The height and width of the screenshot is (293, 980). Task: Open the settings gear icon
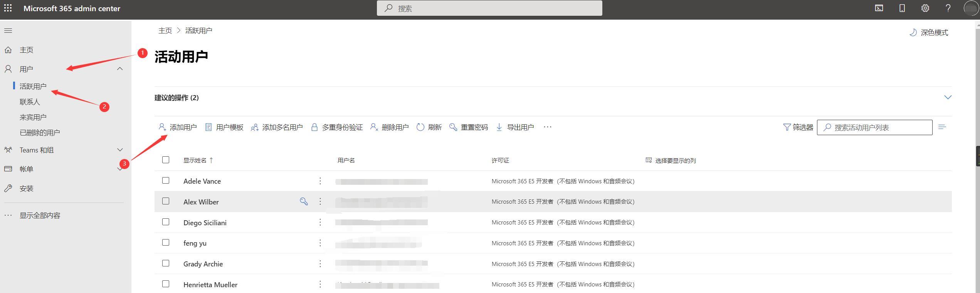925,8
